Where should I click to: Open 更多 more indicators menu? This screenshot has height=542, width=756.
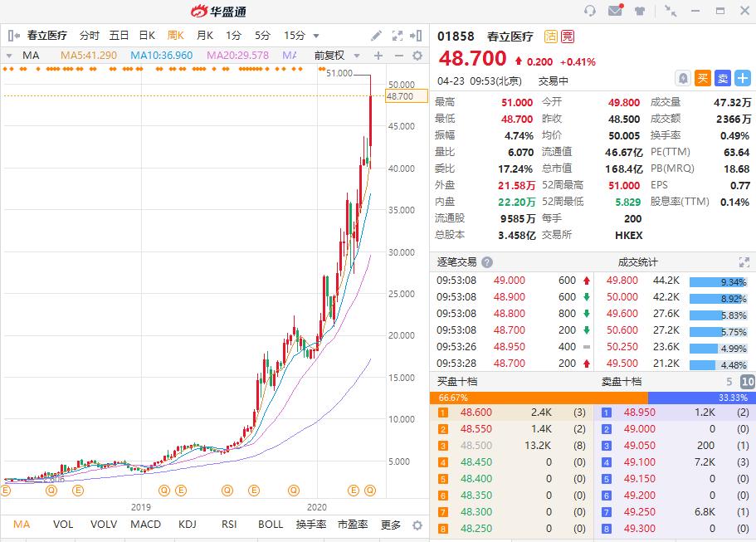click(x=391, y=525)
